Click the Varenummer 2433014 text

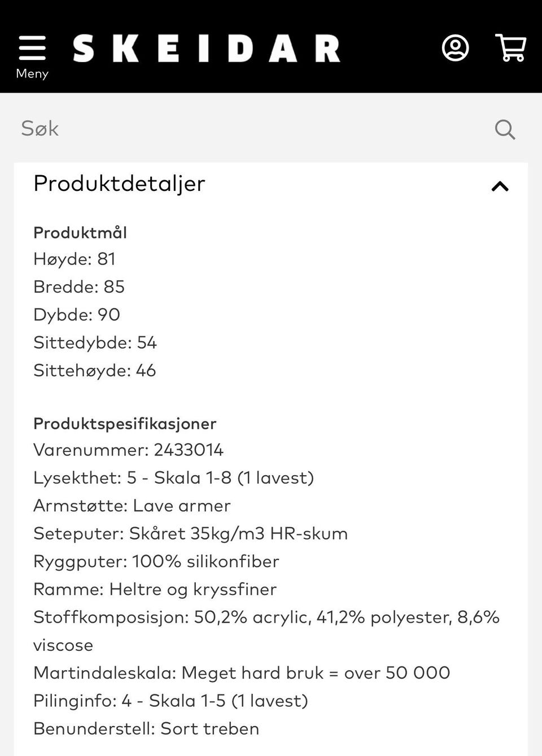[129, 450]
